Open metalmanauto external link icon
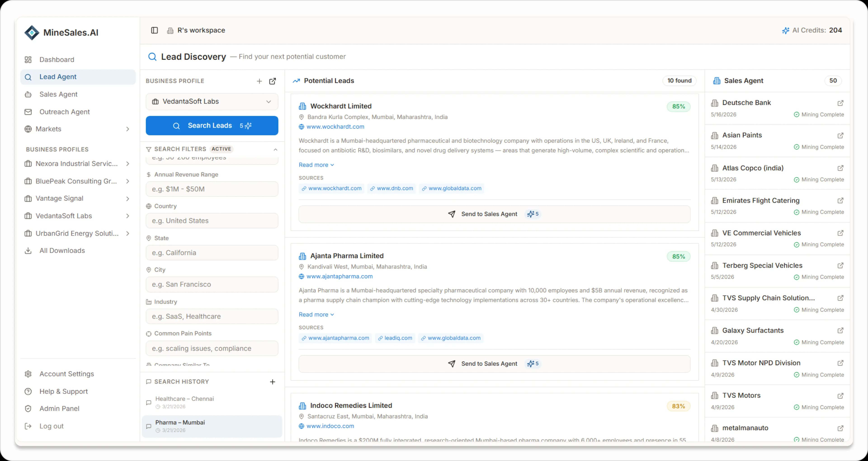The height and width of the screenshot is (461, 868). point(840,428)
